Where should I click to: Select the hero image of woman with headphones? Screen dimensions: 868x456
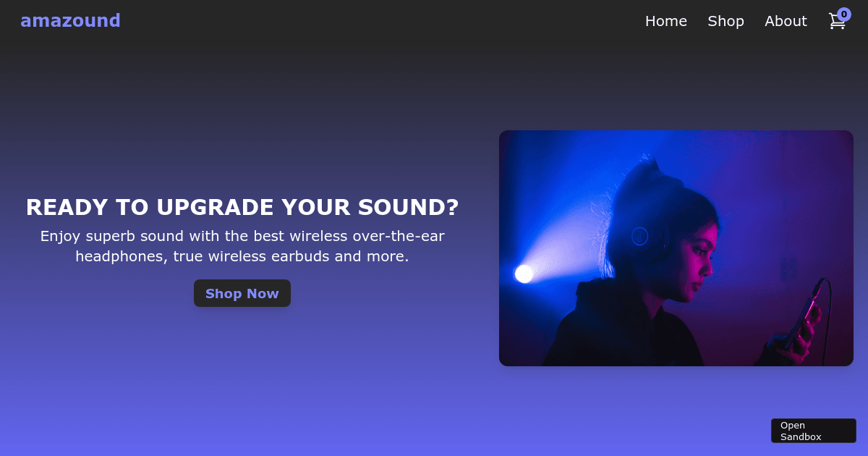676,248
